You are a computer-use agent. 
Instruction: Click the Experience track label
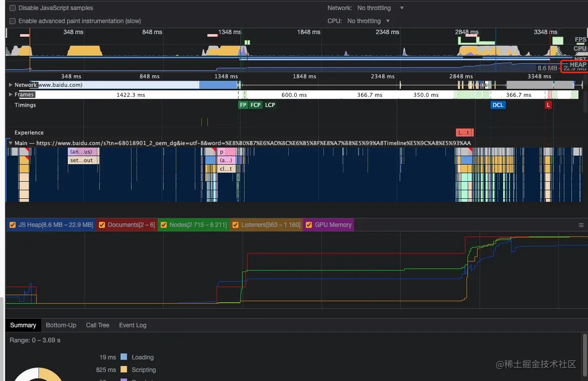[29, 133]
